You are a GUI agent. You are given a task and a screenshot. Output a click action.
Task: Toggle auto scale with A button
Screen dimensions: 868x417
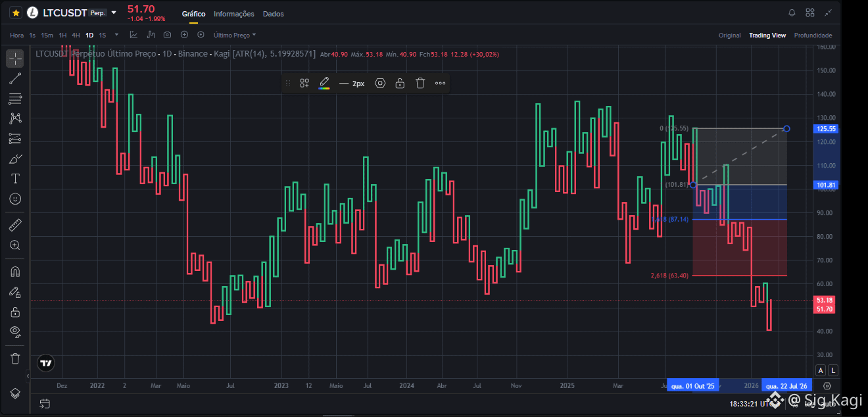click(820, 370)
